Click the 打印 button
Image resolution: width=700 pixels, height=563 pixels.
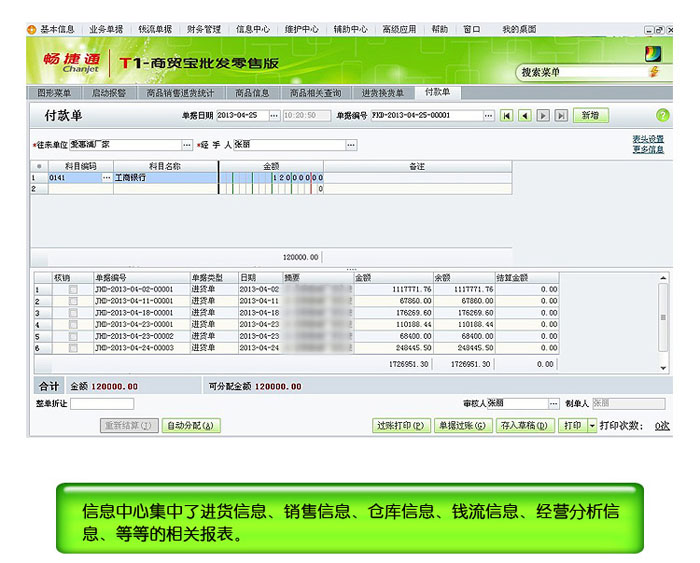573,425
